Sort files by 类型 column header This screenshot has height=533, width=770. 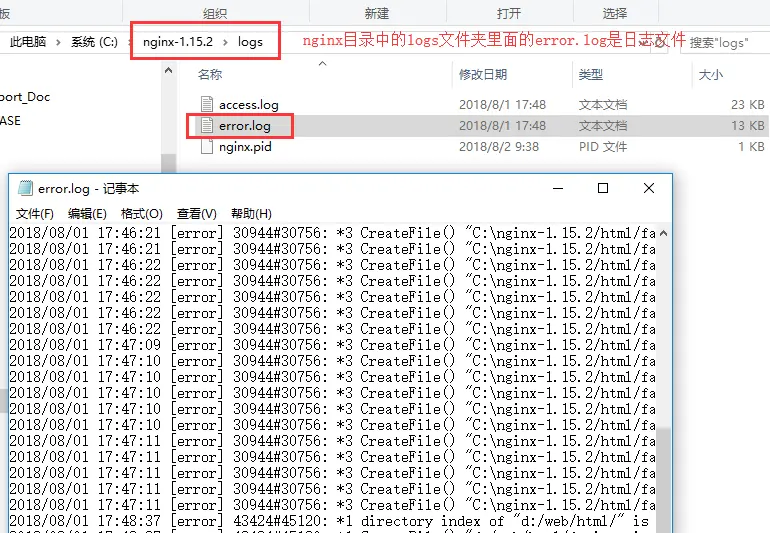click(x=590, y=75)
